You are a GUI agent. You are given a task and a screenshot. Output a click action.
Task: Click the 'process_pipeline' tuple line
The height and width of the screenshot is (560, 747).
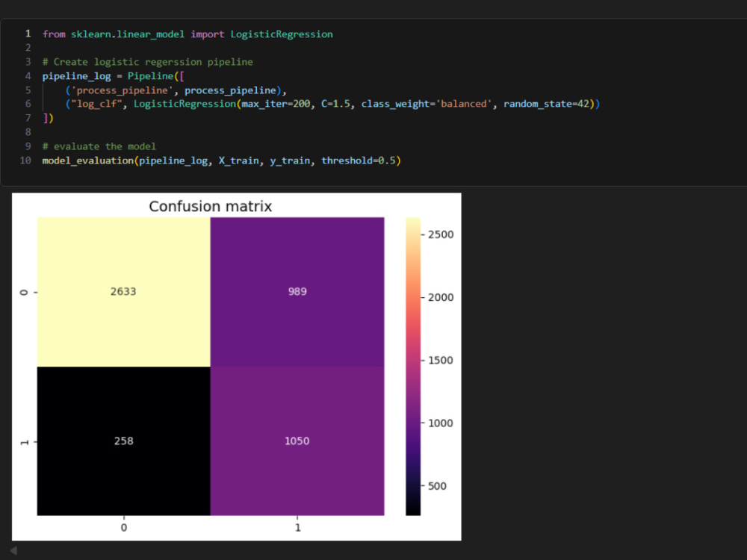coord(176,90)
